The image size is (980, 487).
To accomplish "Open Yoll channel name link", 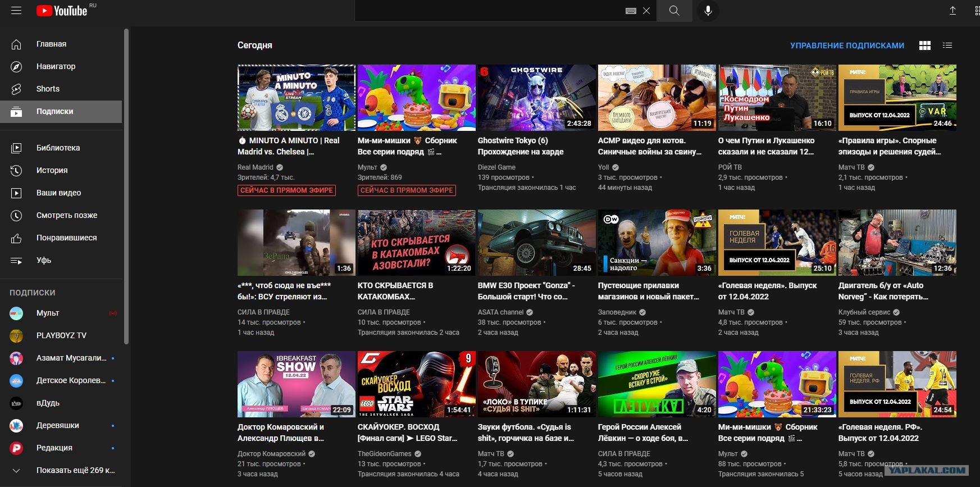I will pyautogui.click(x=604, y=167).
